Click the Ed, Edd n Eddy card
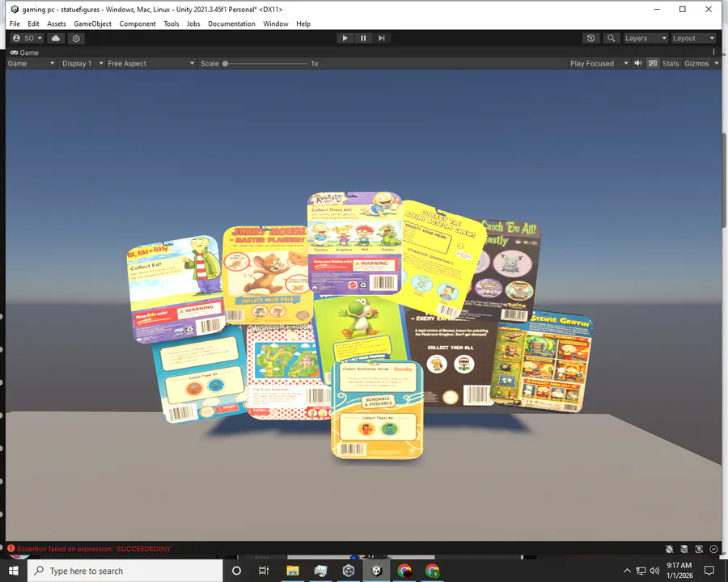The width and height of the screenshot is (728, 582). (x=176, y=289)
